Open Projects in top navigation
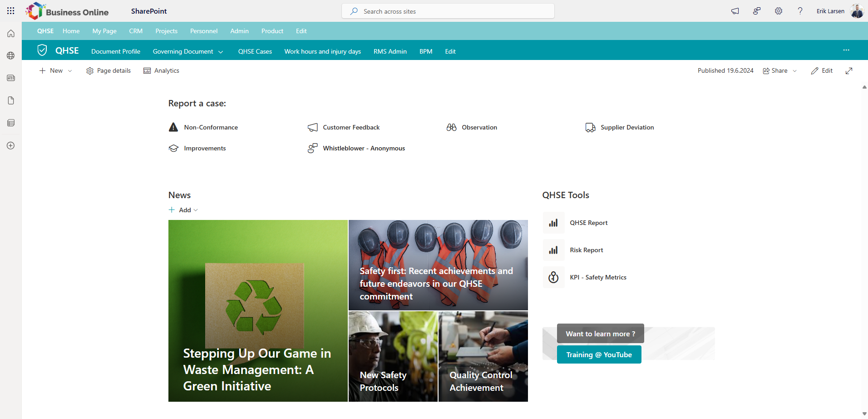 click(x=167, y=31)
